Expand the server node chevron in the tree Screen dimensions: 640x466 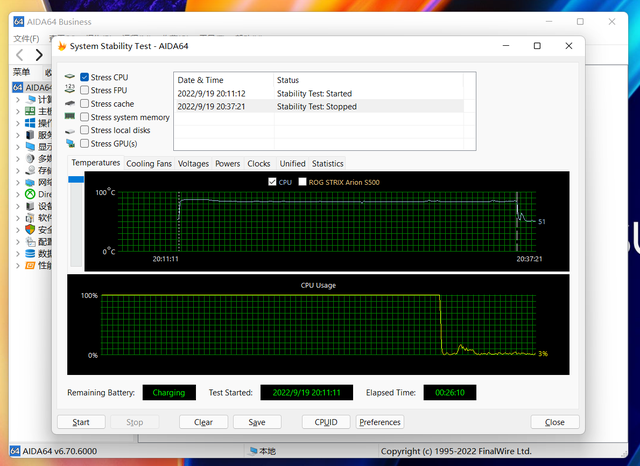coord(18,135)
